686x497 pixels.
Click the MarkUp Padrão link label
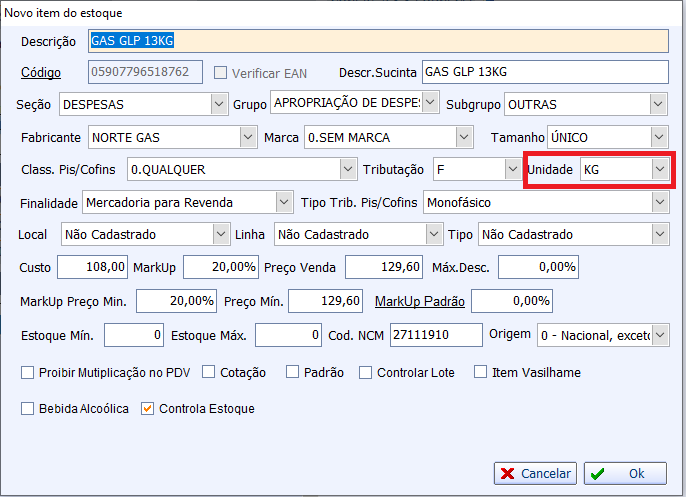click(x=420, y=301)
